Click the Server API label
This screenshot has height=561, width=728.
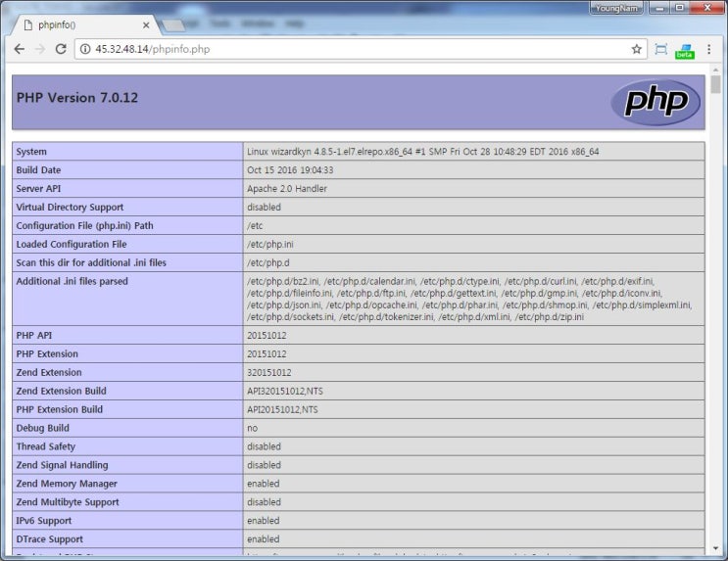click(38, 188)
